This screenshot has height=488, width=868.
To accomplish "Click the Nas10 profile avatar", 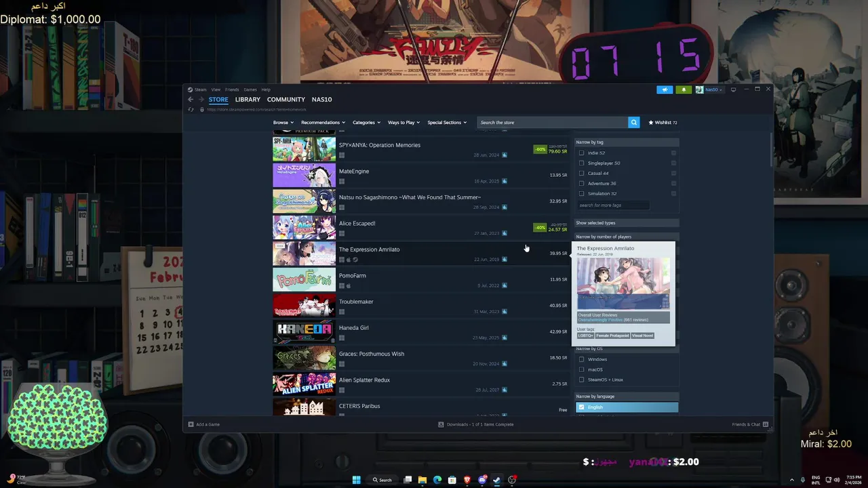I will pos(698,89).
